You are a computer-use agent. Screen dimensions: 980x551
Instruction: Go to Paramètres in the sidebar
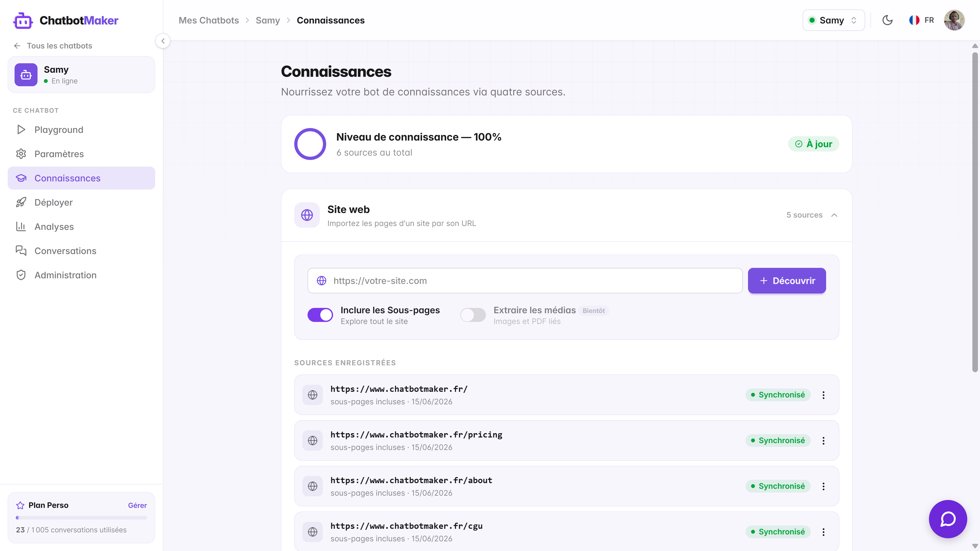point(81,154)
